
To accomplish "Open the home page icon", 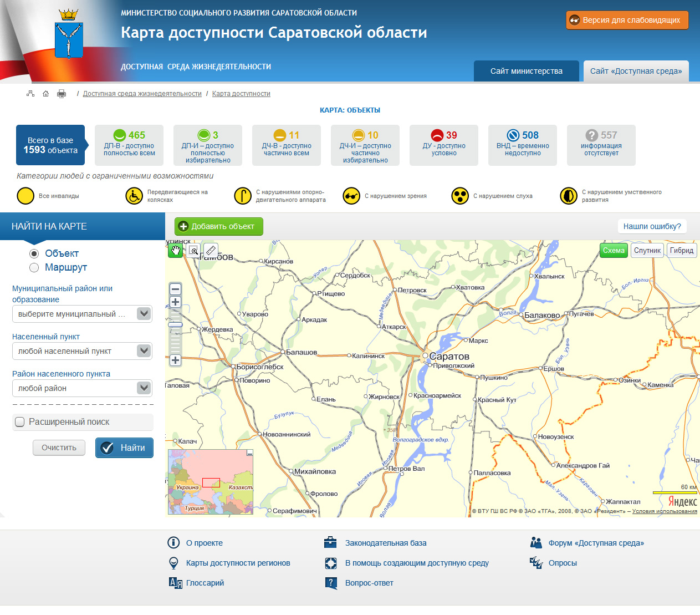I will tap(46, 94).
